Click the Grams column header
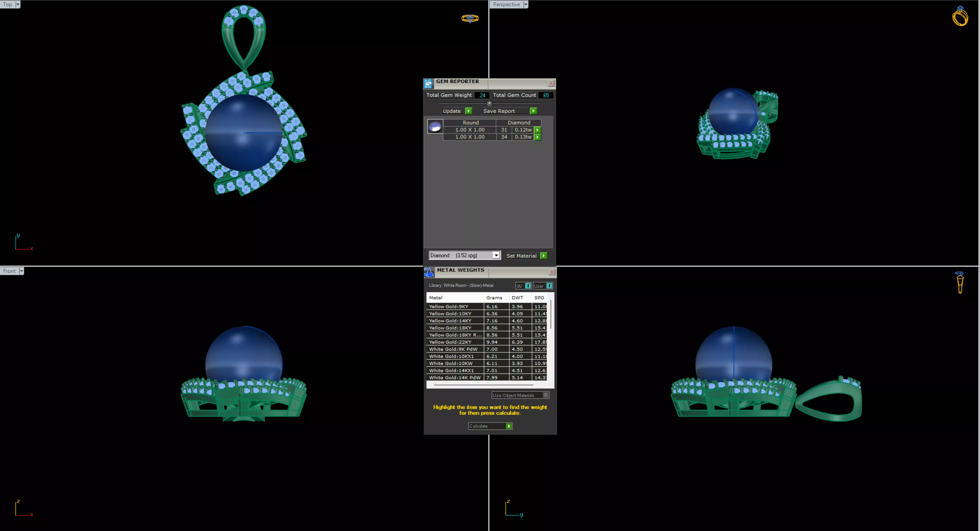This screenshot has width=980, height=531. (496, 297)
